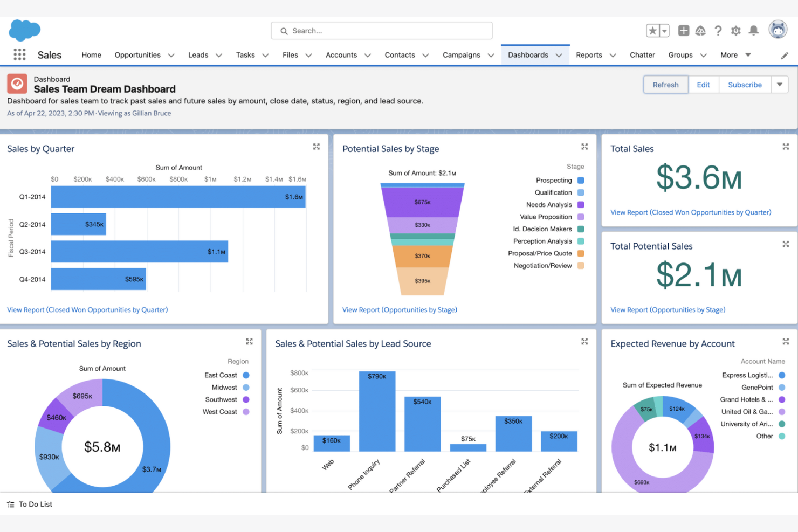The width and height of the screenshot is (798, 532).
Task: Open the notifications bell
Action: click(754, 31)
